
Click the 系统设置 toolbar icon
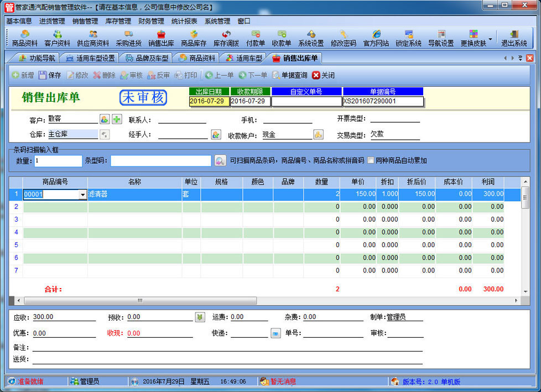[311, 38]
